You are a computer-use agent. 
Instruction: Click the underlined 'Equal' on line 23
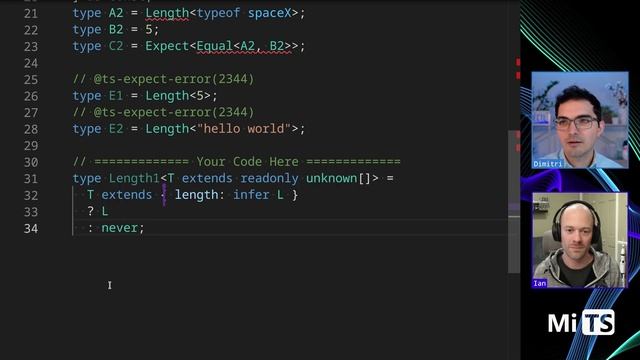(214, 46)
